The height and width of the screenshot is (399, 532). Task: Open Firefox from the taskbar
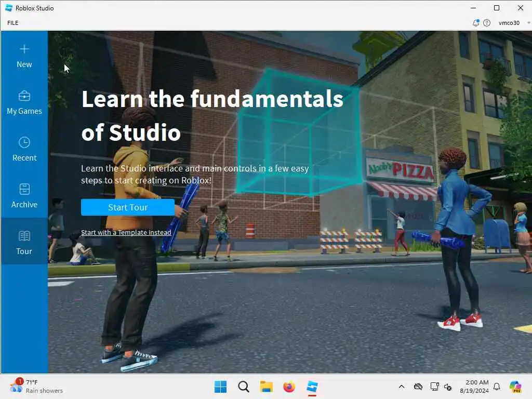(289, 387)
